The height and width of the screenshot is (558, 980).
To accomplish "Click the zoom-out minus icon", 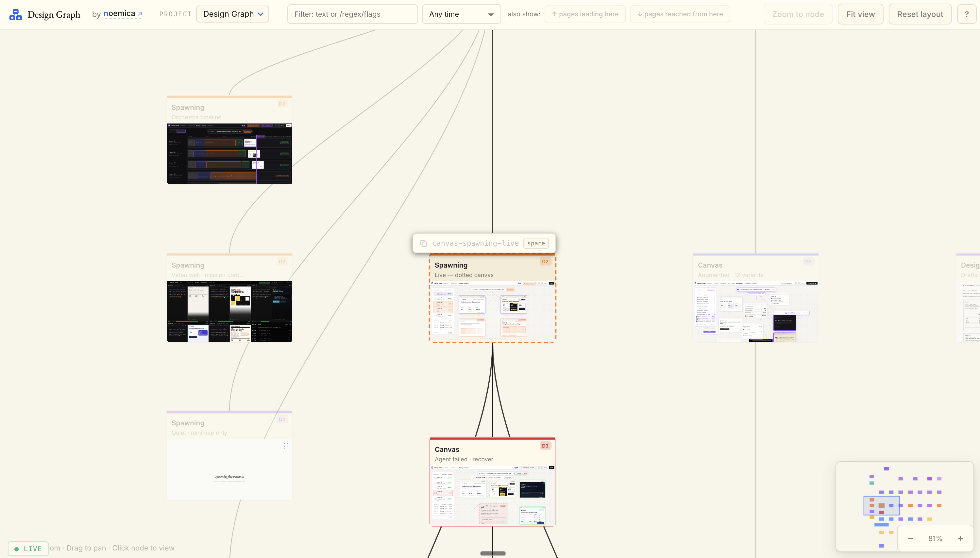I will pos(911,538).
